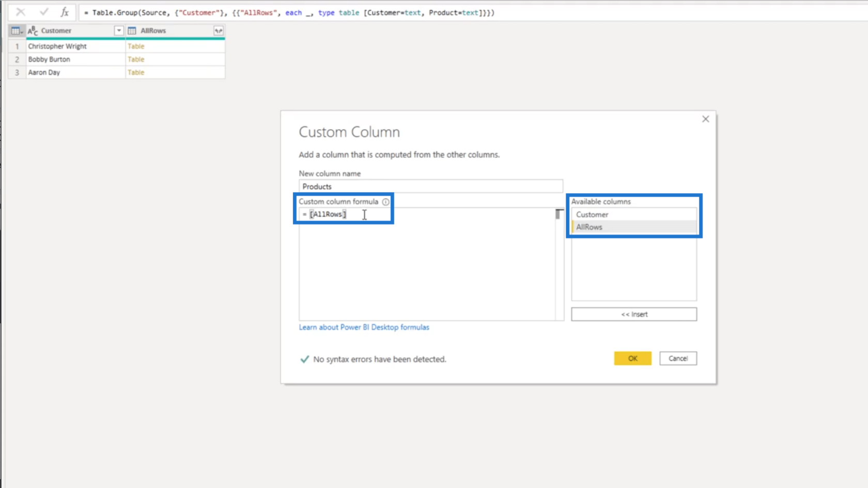Open the table menu icon at grid corner

(17, 31)
